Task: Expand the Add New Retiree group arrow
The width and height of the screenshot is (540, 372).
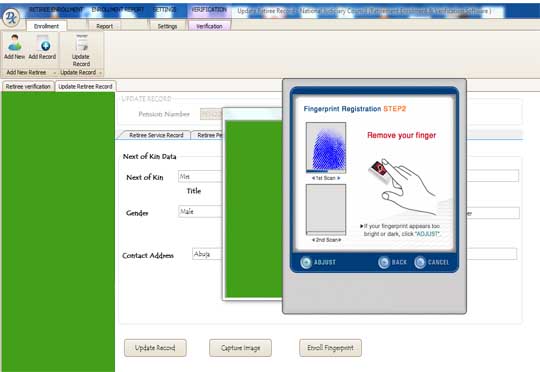Action: tap(54, 73)
